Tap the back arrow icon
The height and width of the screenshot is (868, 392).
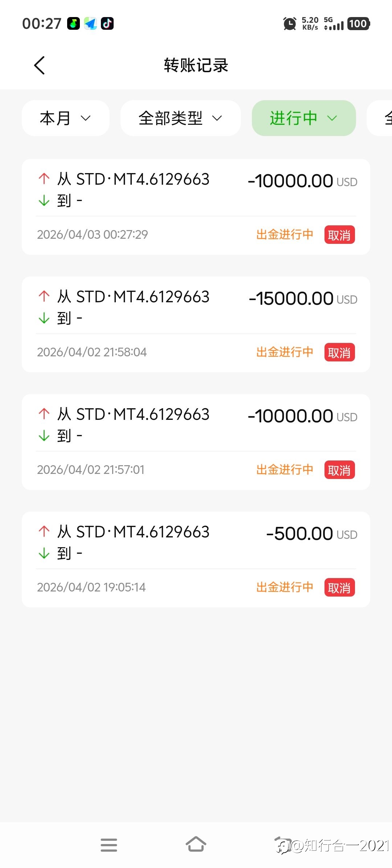click(x=39, y=65)
